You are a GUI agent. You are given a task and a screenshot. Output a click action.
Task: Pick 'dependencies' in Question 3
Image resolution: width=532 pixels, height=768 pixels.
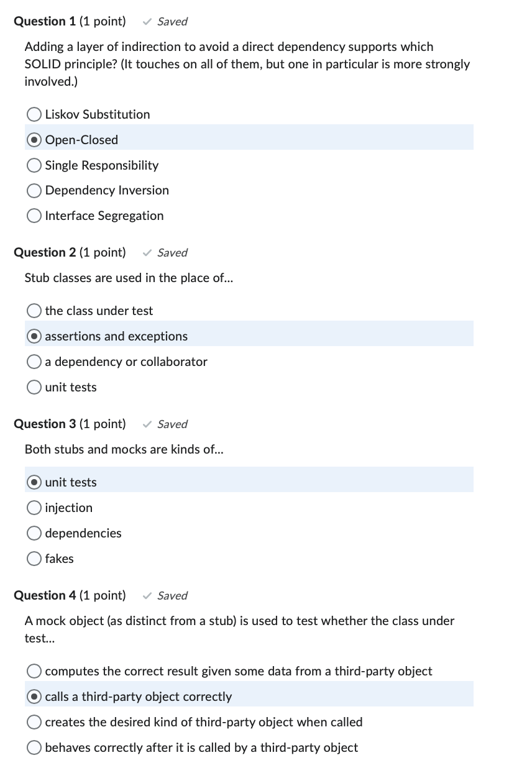click(34, 533)
